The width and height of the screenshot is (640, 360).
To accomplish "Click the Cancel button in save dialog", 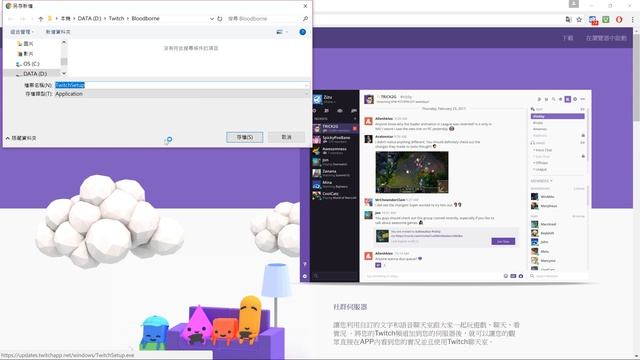I will tap(287, 137).
